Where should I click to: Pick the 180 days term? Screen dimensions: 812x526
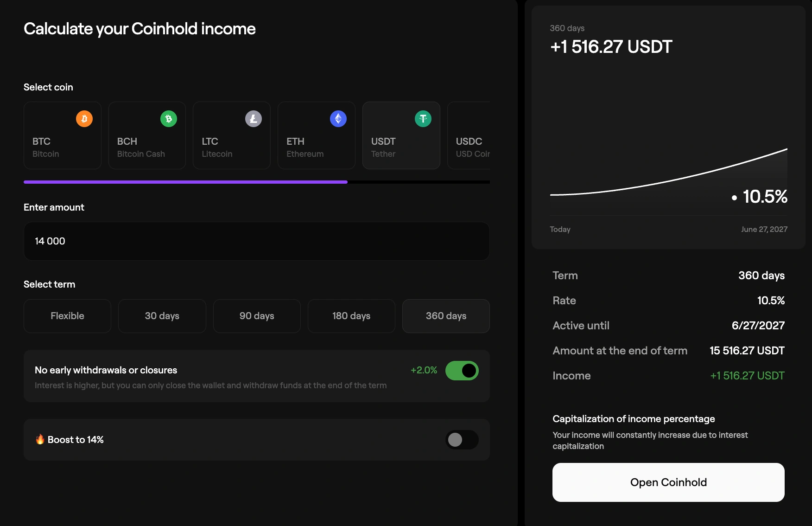click(x=351, y=316)
